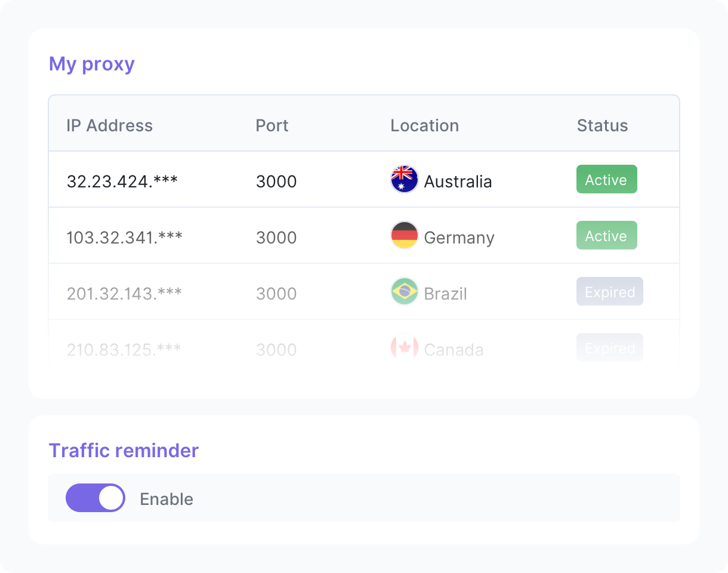728x573 pixels.
Task: Click the IP Address column header
Action: click(x=110, y=126)
